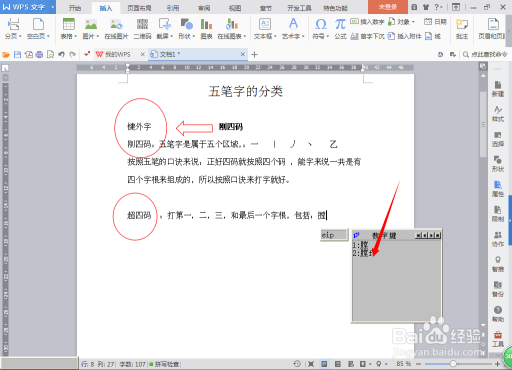Viewport: 512px width, 370px height.
Task: Open 帮助 in the right sidebar
Action: pos(498,314)
